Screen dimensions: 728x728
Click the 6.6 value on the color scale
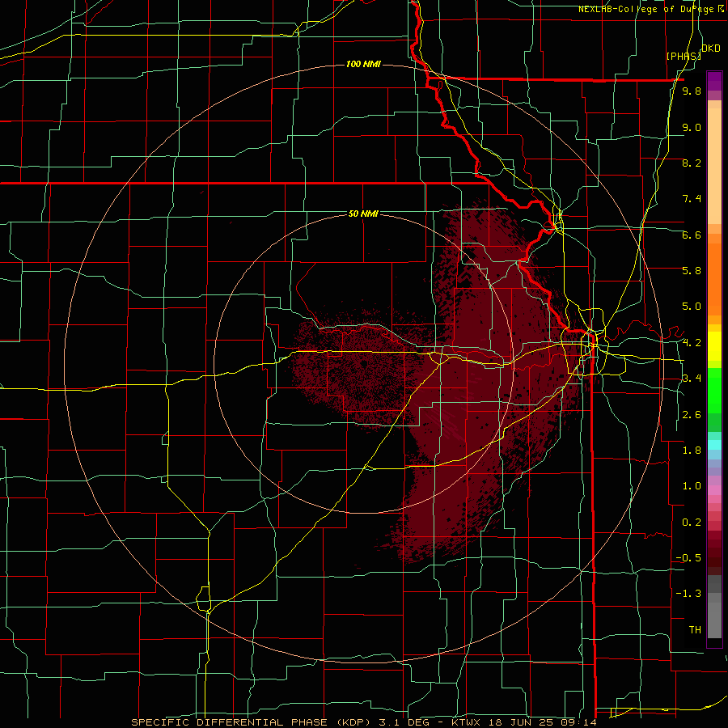(x=692, y=235)
